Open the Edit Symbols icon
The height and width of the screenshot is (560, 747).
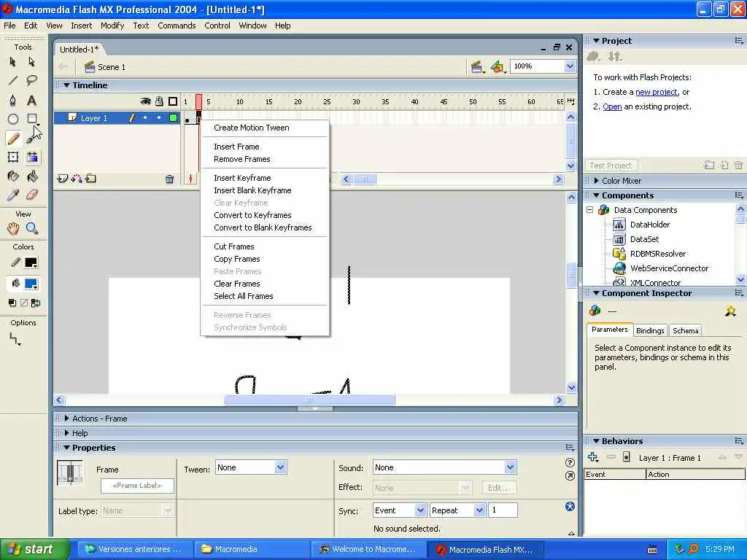[x=498, y=67]
